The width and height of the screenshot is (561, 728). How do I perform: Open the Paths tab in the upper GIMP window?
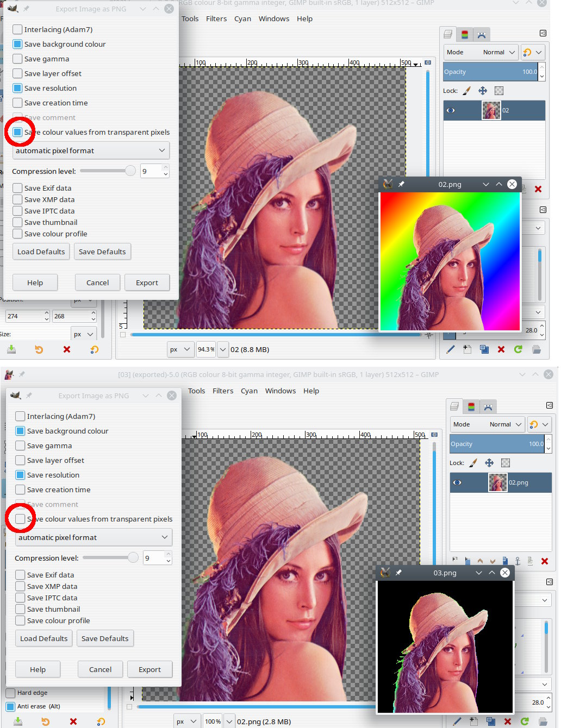[482, 35]
